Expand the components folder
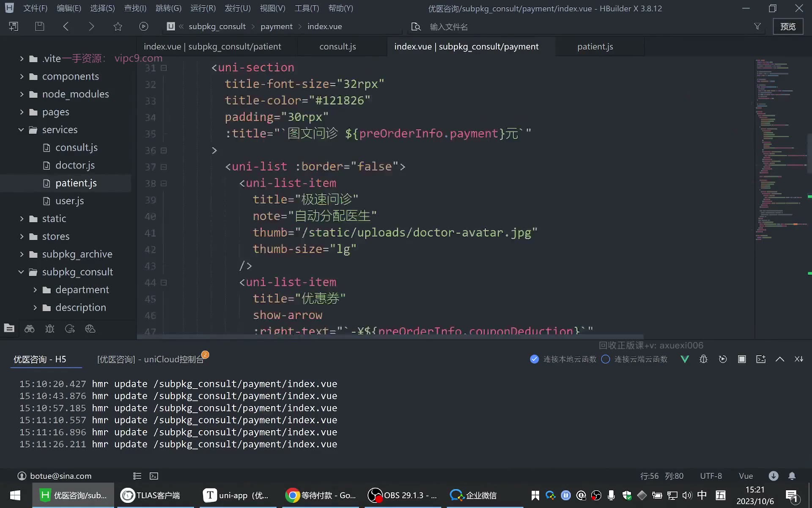The height and width of the screenshot is (508, 812). click(x=22, y=76)
